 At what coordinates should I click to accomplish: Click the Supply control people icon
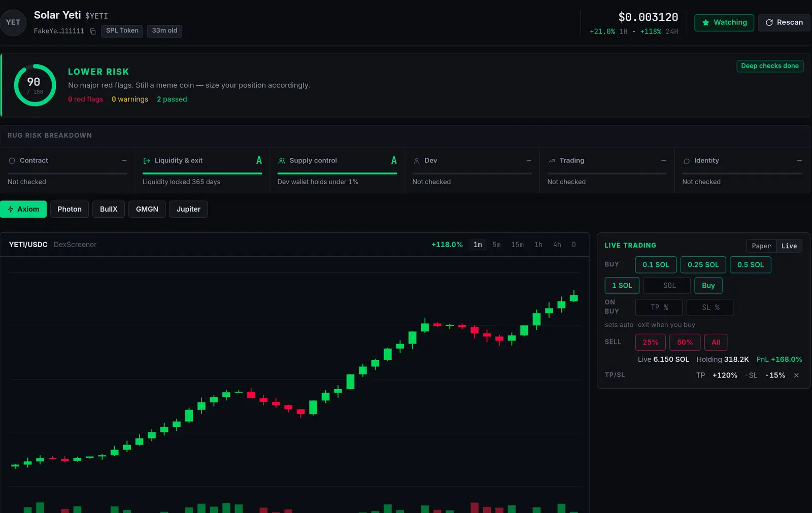pyautogui.click(x=282, y=161)
